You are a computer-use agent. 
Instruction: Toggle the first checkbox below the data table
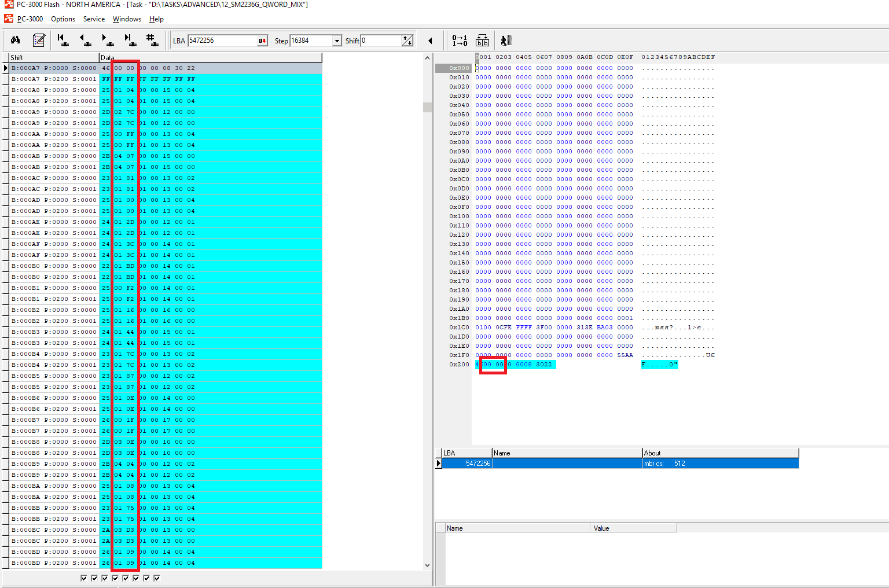click(x=84, y=578)
